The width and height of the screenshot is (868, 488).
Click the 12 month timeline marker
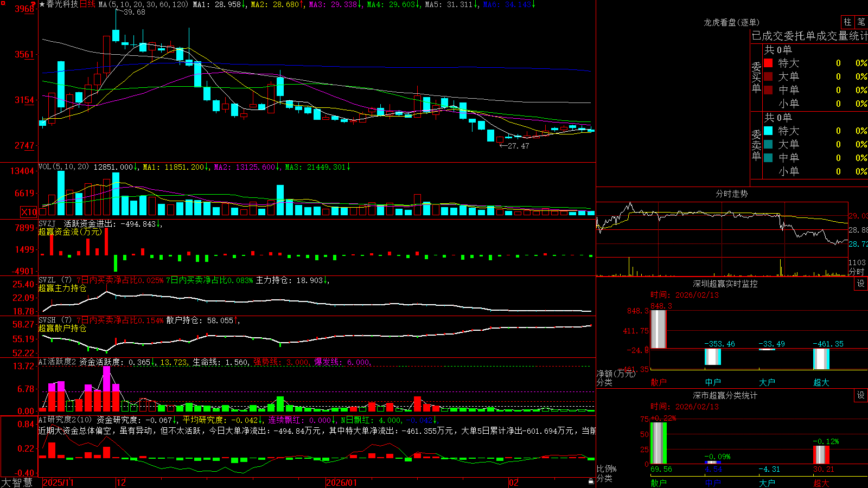pos(122,483)
